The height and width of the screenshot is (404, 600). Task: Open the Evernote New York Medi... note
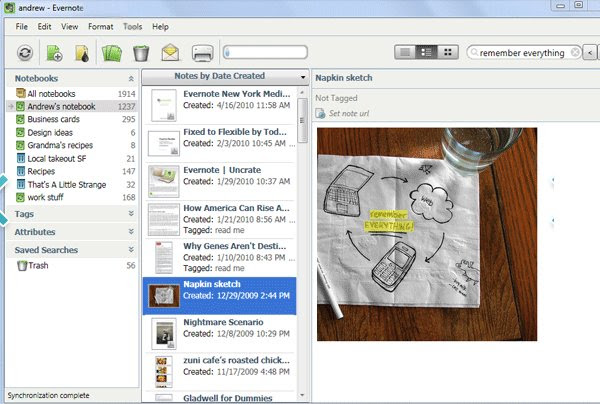click(x=220, y=105)
